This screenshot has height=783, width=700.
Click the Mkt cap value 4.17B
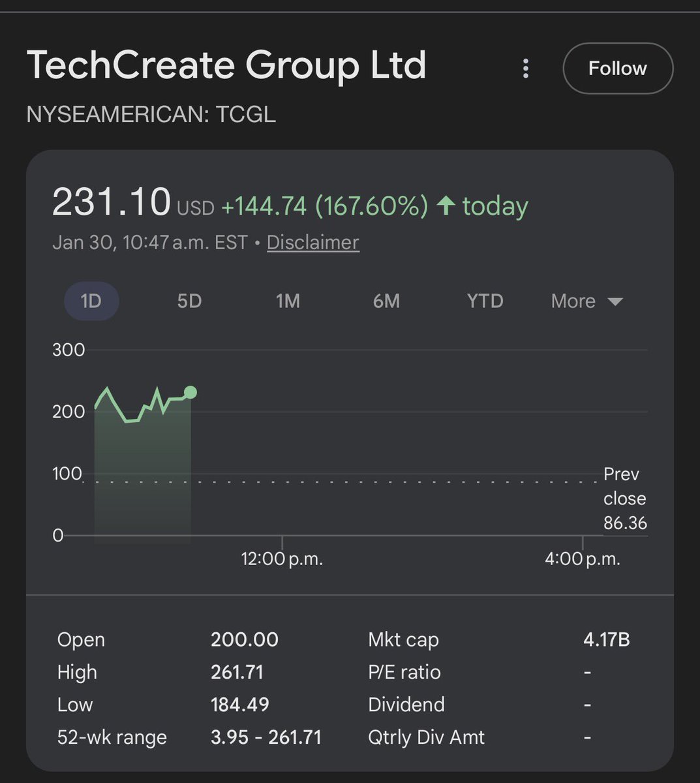tap(606, 639)
